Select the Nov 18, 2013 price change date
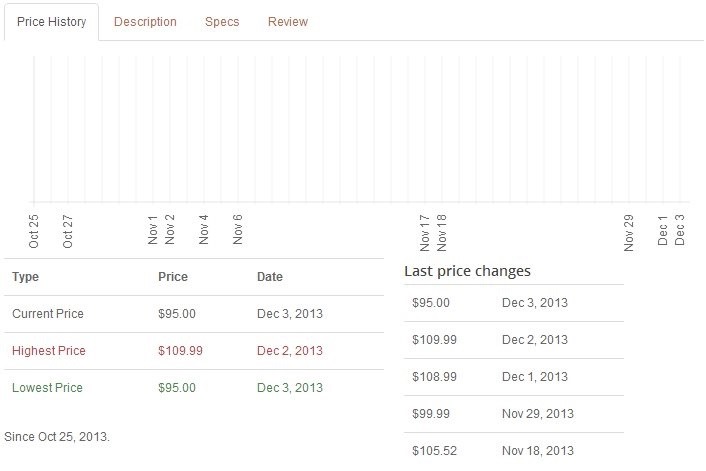706x471 pixels. (x=538, y=451)
